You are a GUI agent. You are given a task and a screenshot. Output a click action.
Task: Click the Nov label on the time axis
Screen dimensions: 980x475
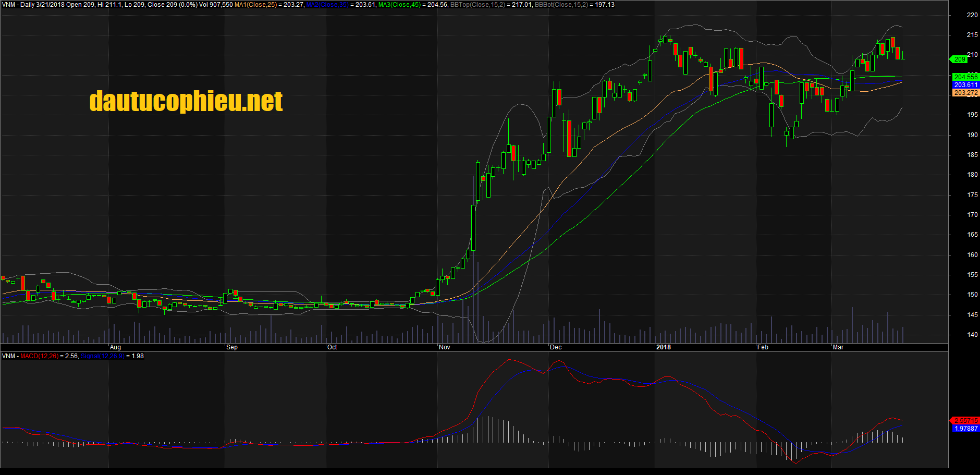click(x=445, y=347)
